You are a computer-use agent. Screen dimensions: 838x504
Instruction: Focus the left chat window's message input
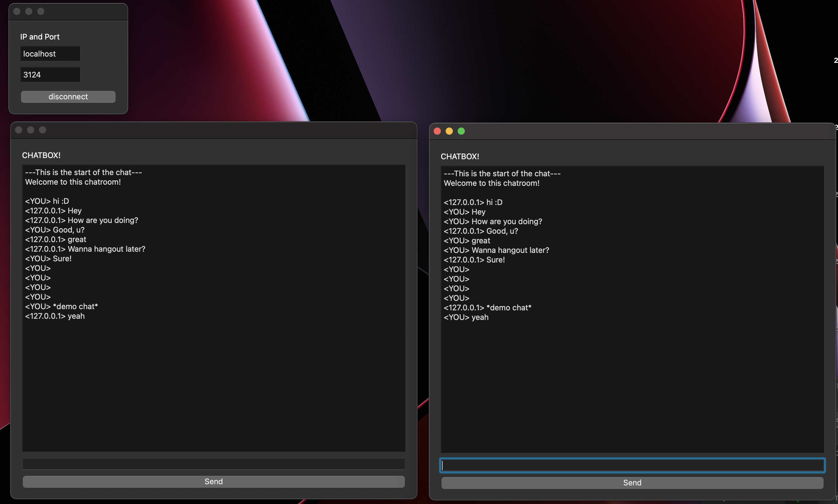tap(214, 464)
